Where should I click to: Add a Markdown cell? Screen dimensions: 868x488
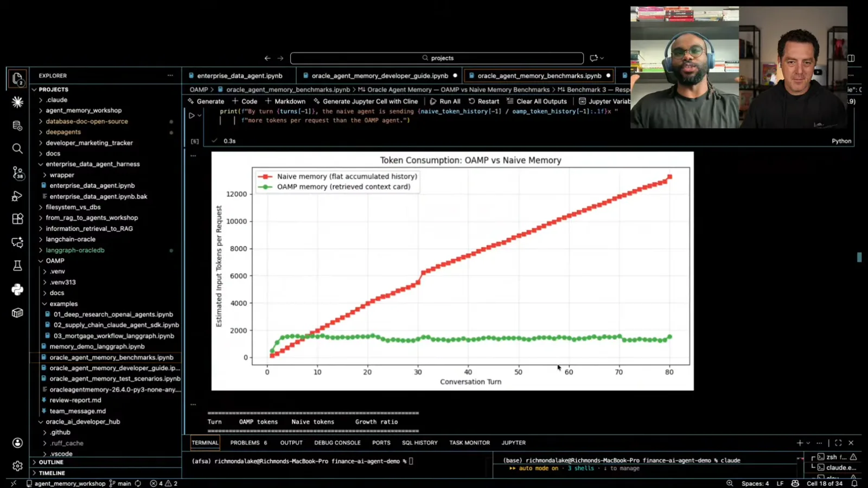(x=285, y=101)
